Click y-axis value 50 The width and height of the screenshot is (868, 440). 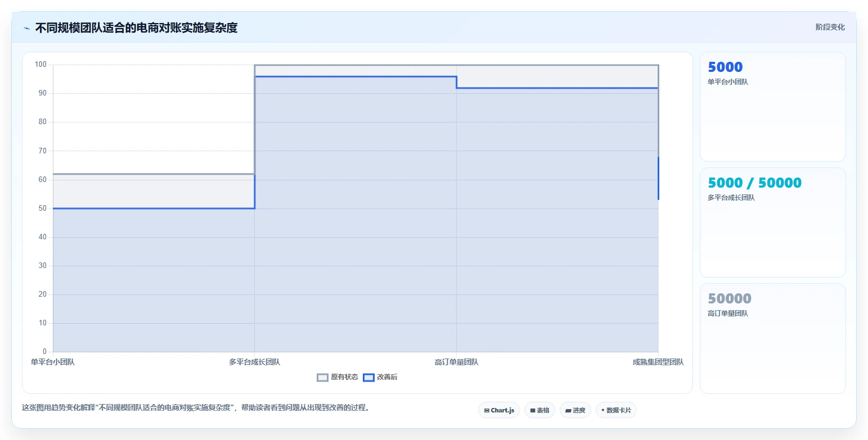42,208
